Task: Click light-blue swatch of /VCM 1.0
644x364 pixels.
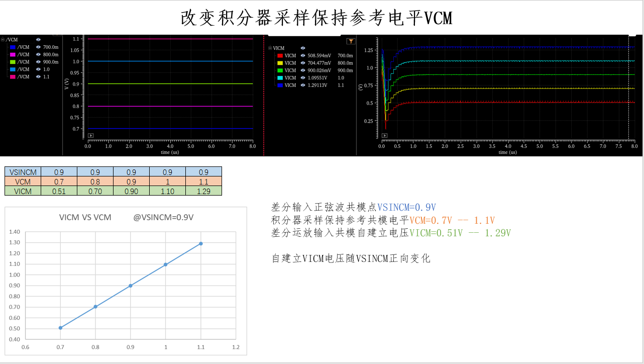Action: [x=12, y=69]
